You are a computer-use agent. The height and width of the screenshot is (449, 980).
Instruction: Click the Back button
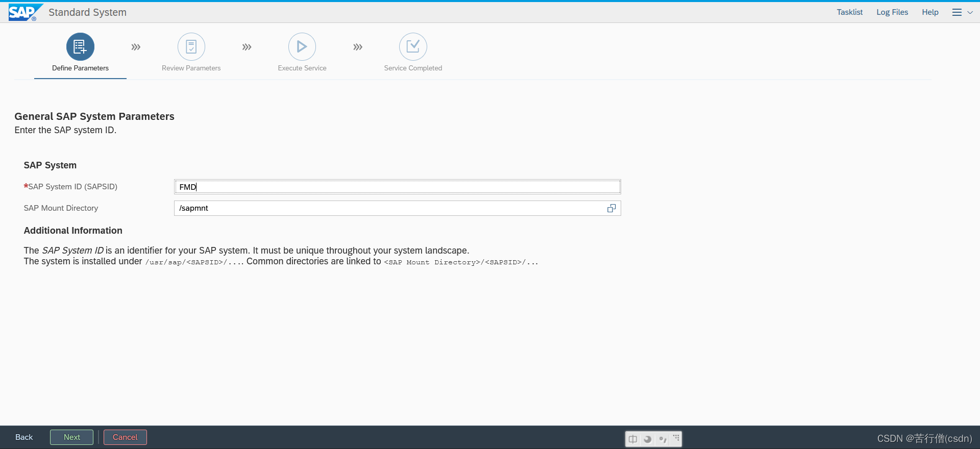(24, 437)
